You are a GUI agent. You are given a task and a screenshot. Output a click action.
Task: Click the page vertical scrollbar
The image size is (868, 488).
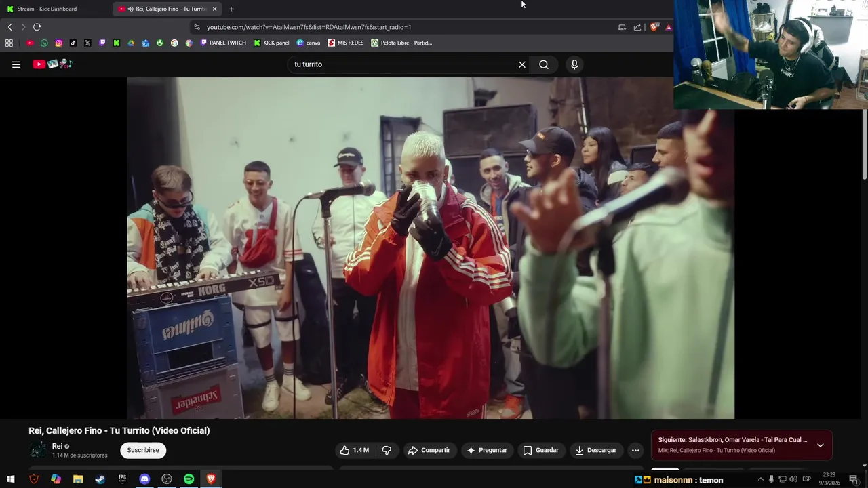(865, 144)
